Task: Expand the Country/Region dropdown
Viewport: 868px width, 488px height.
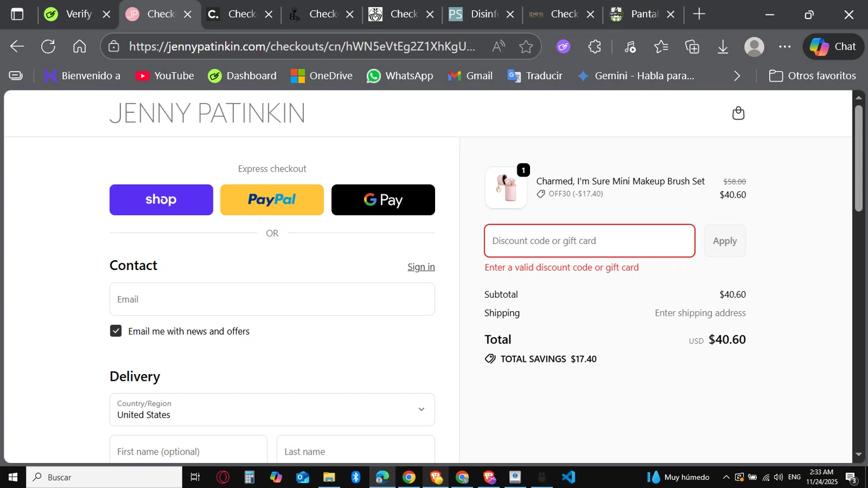Action: (x=272, y=409)
